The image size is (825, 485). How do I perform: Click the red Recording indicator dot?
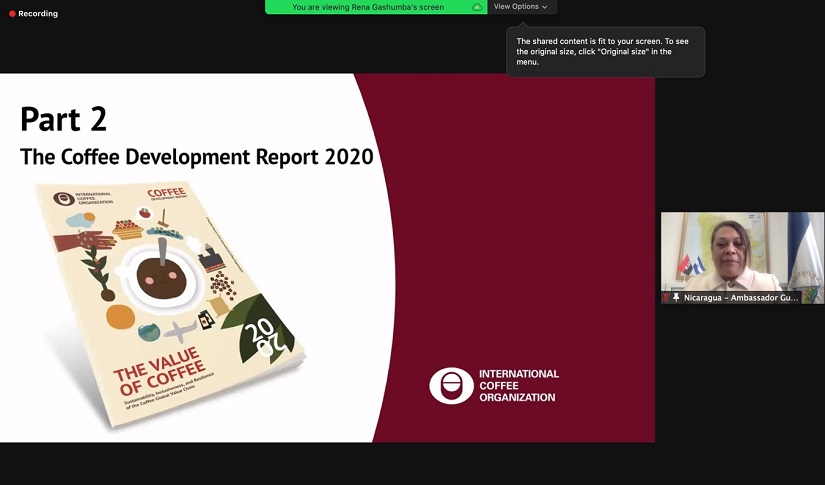[12, 14]
